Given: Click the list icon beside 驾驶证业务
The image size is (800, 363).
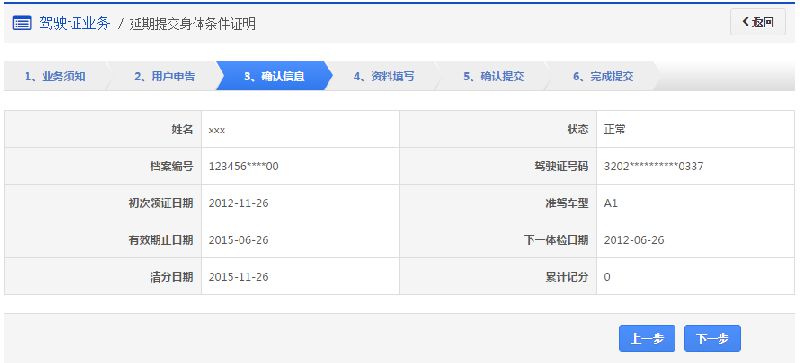Looking at the screenshot, I should (x=22, y=23).
